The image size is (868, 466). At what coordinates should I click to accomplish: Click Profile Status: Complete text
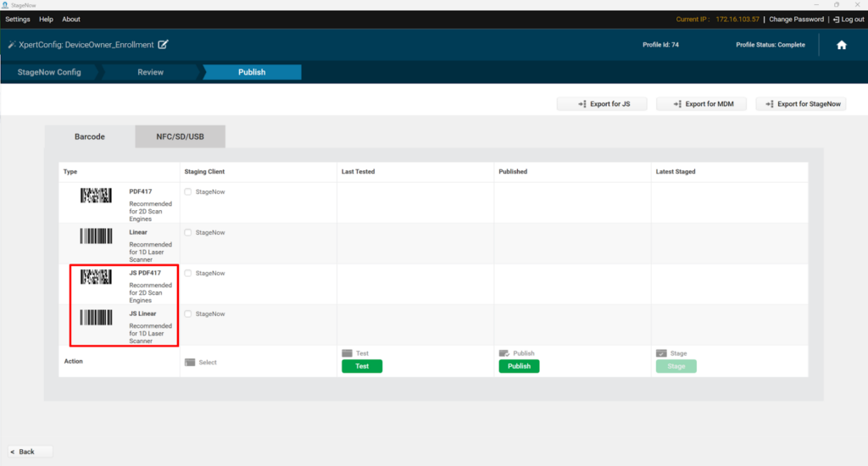pos(771,45)
